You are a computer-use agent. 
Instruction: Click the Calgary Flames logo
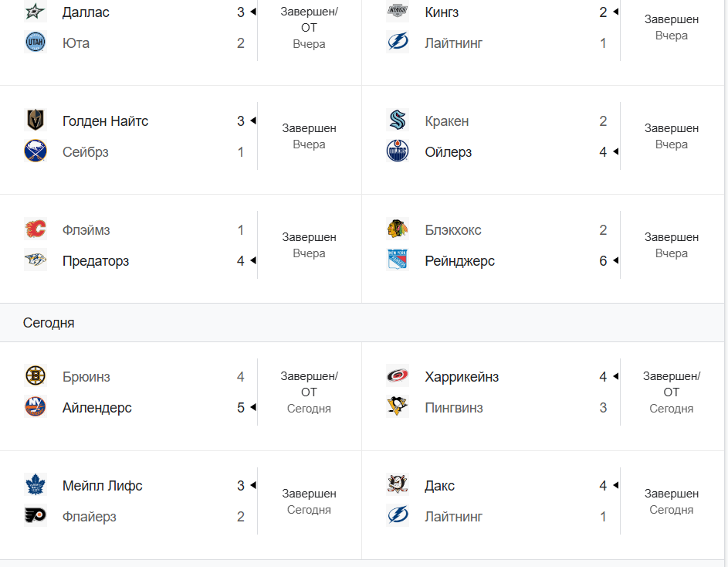(36, 229)
